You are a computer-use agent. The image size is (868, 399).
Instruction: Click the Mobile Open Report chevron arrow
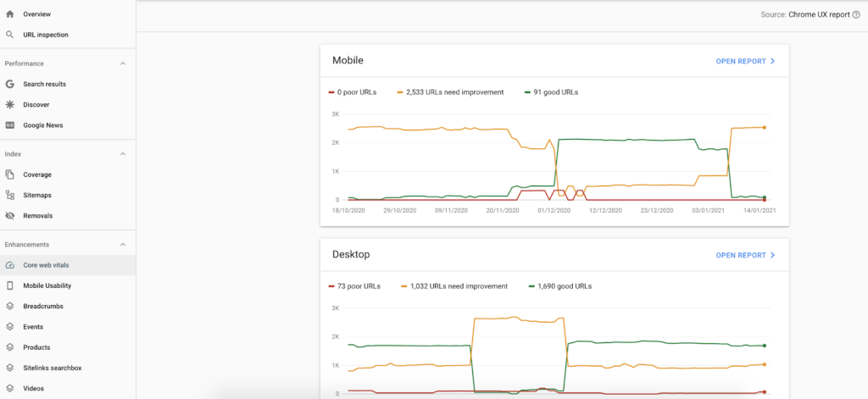click(773, 62)
